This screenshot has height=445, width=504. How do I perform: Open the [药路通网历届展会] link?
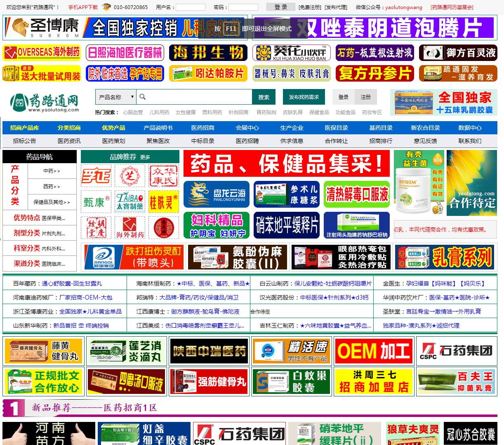[x=452, y=7]
